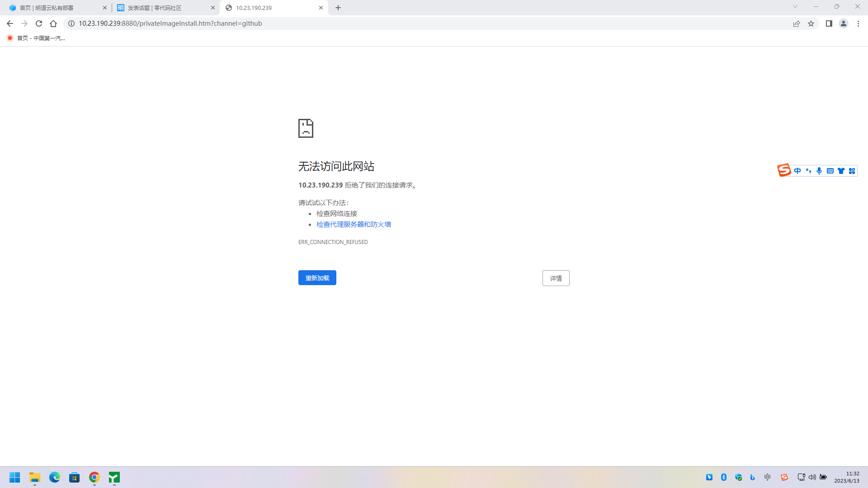
Task: Open the 检查代理服务器和防火墙 link
Action: point(354,224)
